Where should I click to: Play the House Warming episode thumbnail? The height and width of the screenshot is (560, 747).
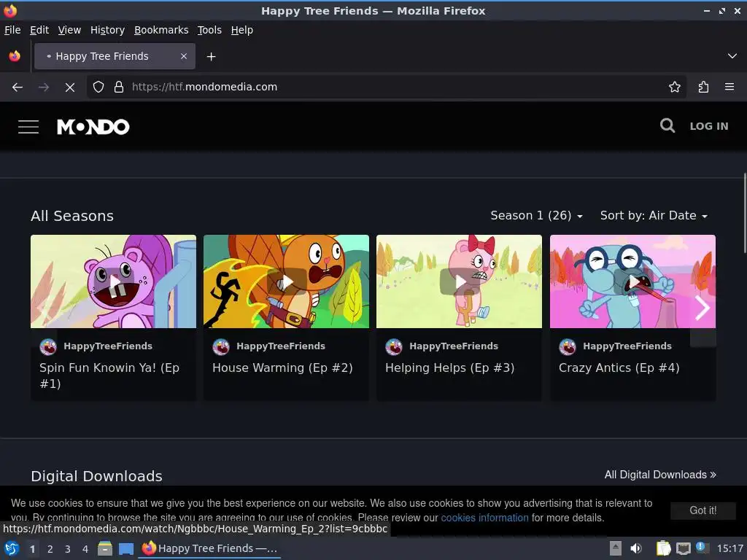click(x=286, y=281)
